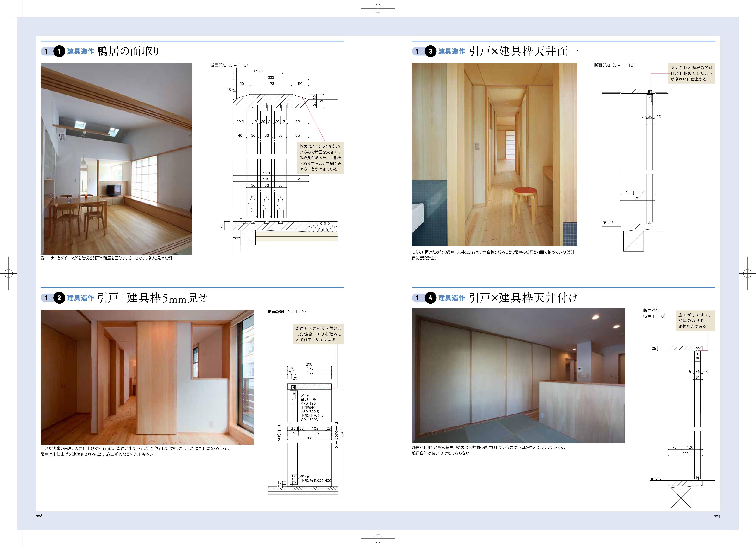
Task: Select the black circled number 3 badge
Action: pyautogui.click(x=430, y=51)
